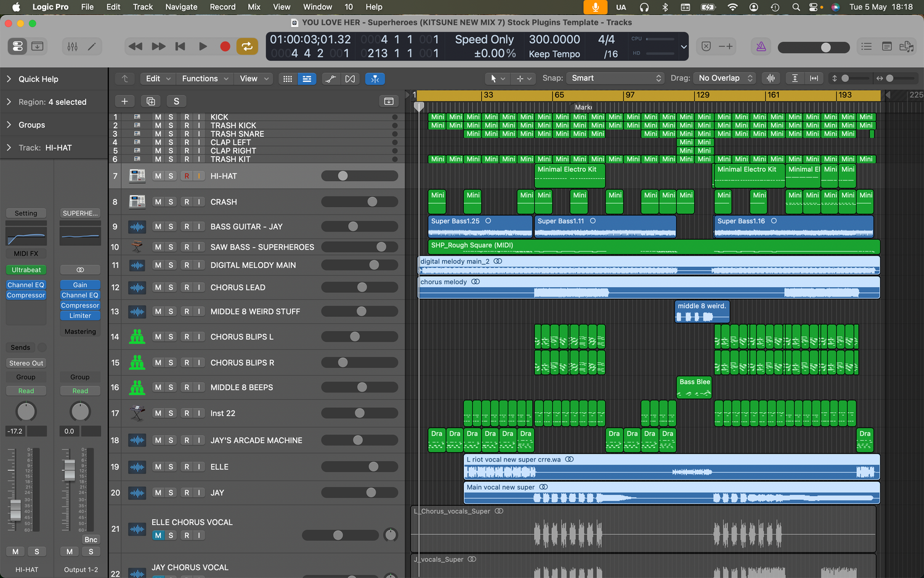Expand the Region: 4 selected section

pos(9,102)
